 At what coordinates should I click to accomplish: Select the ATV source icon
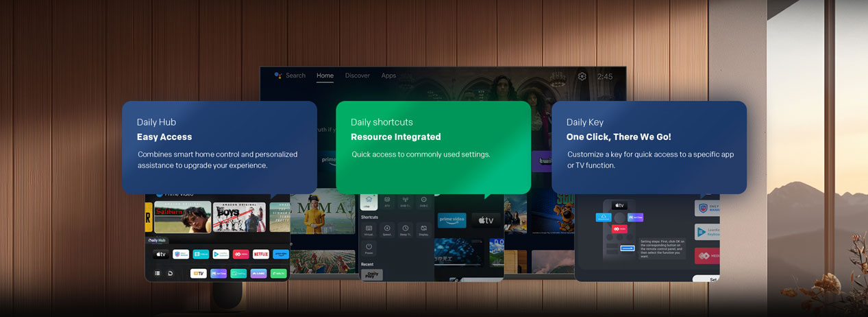point(387,200)
